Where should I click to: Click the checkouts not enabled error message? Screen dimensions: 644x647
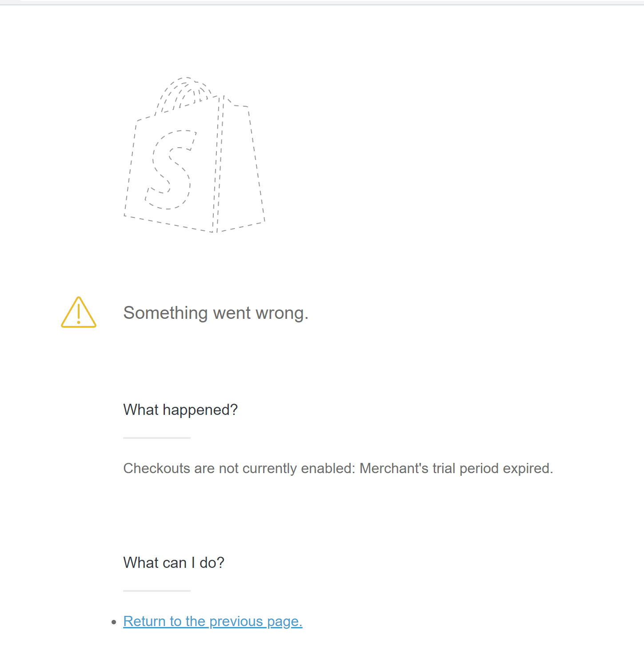(338, 468)
